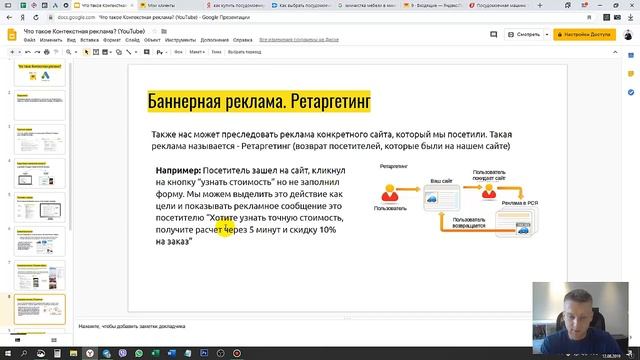This screenshot has width=640, height=360.
Task: Open the Keep notes side panel icon
Action: [x=631, y=74]
